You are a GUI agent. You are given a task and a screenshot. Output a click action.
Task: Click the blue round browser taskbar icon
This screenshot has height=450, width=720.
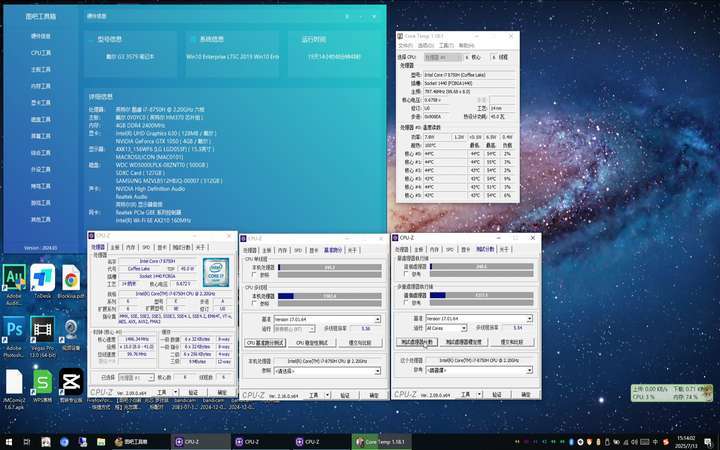(x=64, y=442)
